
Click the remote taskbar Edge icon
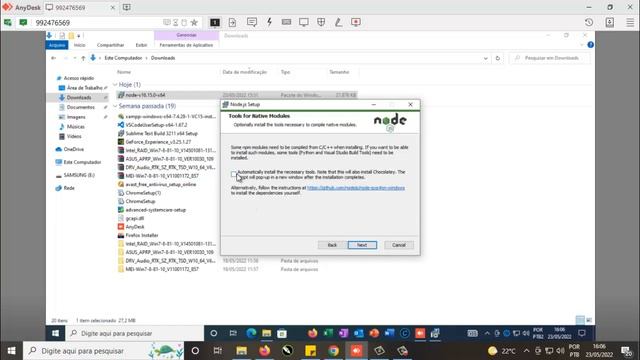251,333
